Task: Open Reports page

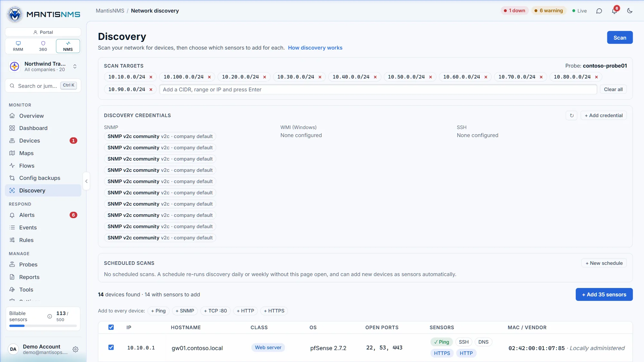Action: (x=43, y=277)
